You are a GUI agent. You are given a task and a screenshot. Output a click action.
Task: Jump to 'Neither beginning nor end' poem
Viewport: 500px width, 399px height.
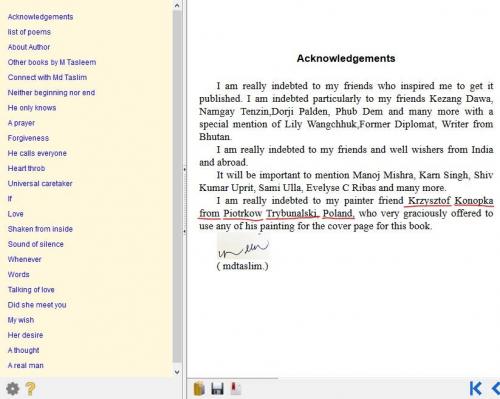pyautogui.click(x=51, y=93)
